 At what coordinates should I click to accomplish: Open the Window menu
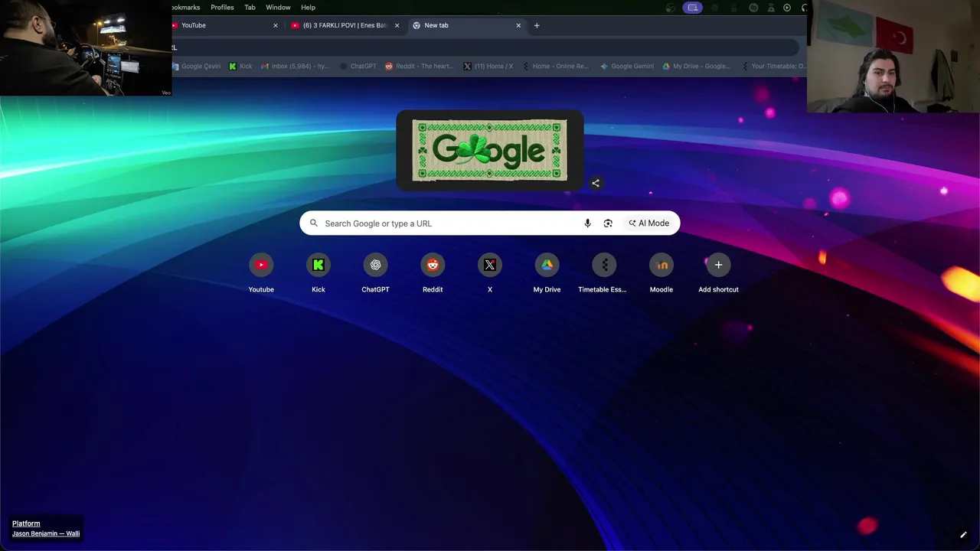point(278,8)
